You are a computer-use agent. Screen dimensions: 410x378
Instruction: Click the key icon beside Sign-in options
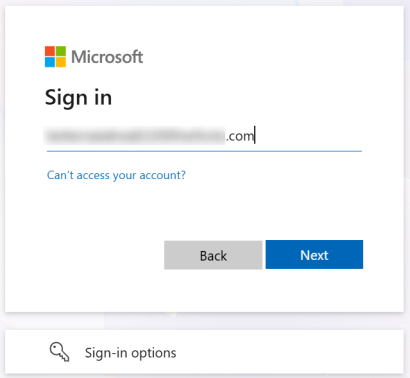(59, 352)
